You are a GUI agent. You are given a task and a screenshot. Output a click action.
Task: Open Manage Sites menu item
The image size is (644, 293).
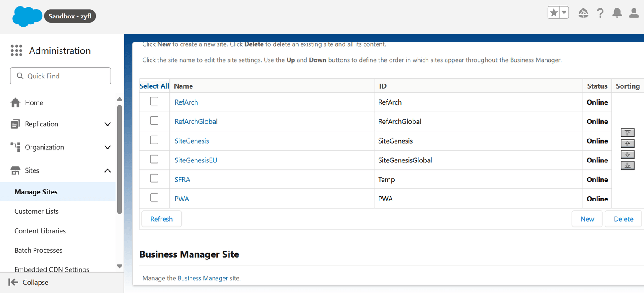[x=57, y=192]
